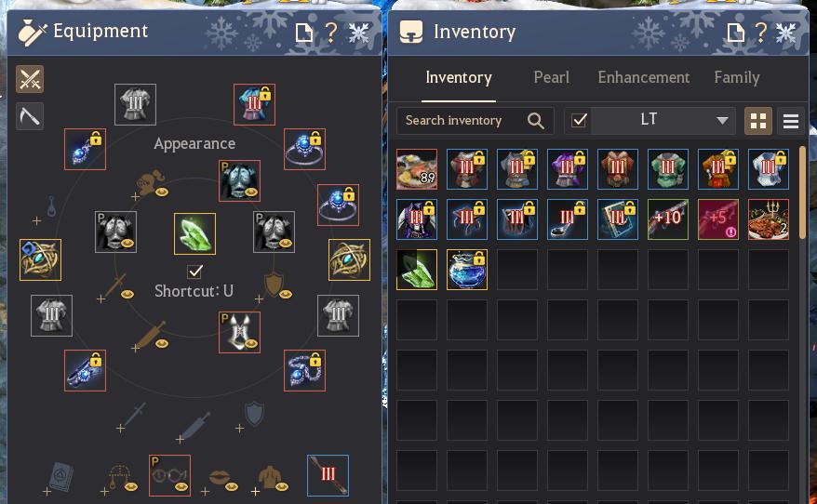Click the Equipment panel help question mark
This screenshot has width=817, height=504.
pos(331,33)
